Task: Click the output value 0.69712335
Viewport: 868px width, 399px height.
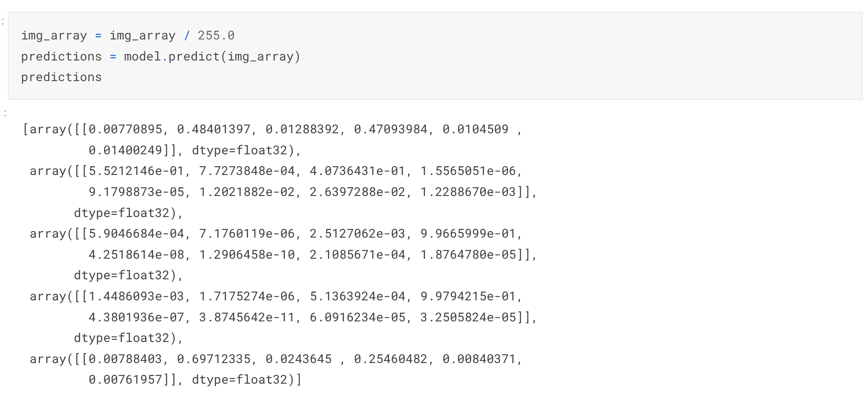Action: [214, 359]
